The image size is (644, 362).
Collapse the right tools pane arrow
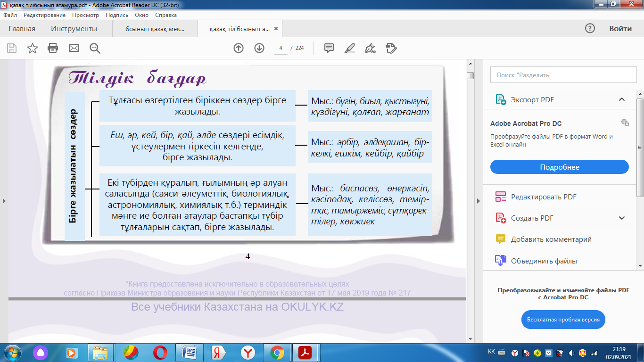(479, 201)
